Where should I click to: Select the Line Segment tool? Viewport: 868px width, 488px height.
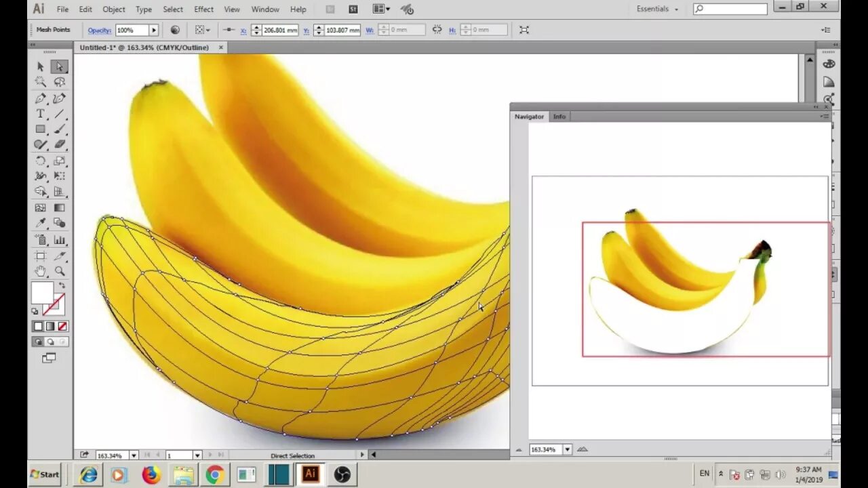point(60,114)
